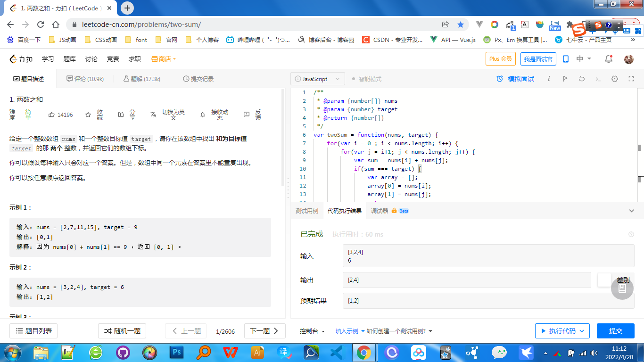Select the 代码执行结果 tab

345,211
